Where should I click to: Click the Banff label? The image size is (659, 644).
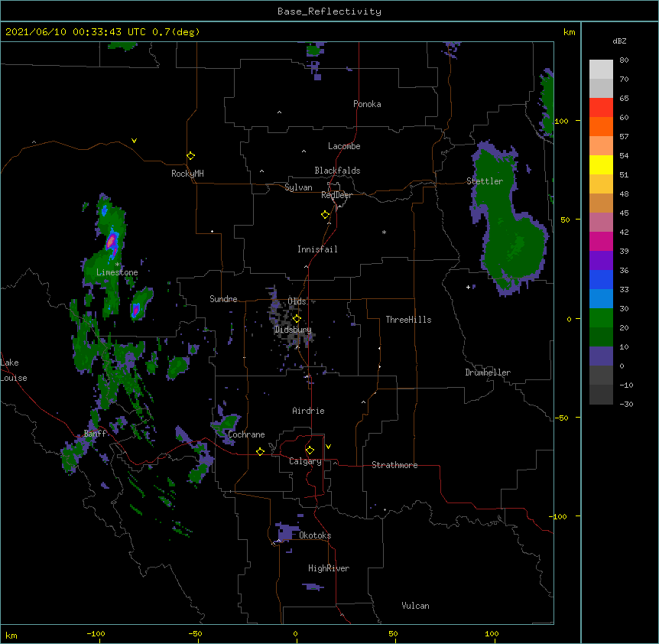[95, 434]
